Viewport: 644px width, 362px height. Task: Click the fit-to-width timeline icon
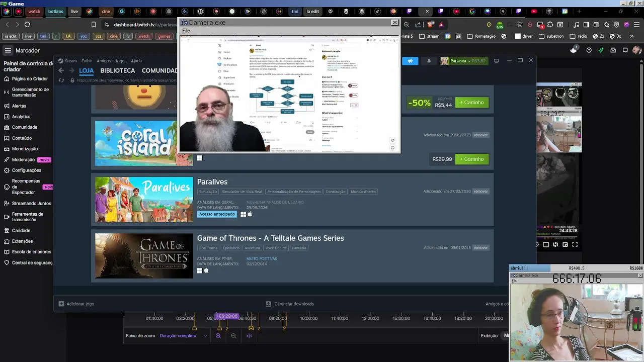(249, 336)
